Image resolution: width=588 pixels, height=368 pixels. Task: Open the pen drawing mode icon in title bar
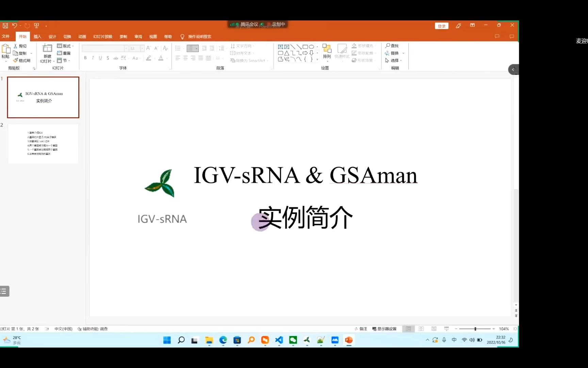(458, 26)
